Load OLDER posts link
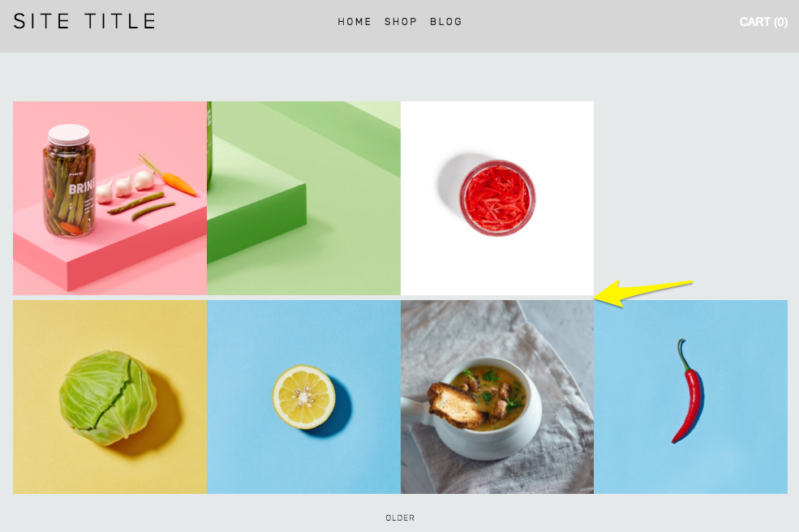Screen dimensions: 799x532 tap(400, 517)
